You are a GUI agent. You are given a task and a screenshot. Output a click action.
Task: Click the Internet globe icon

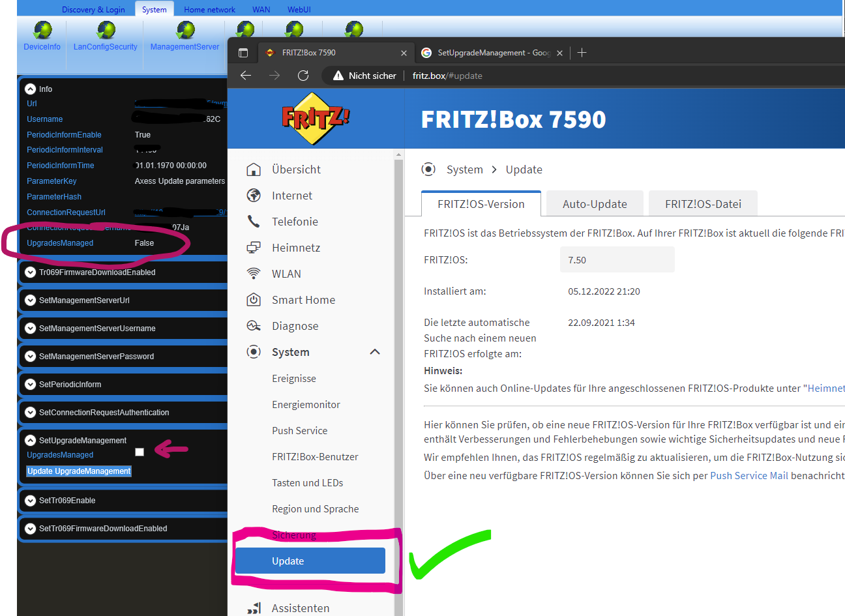coord(254,196)
